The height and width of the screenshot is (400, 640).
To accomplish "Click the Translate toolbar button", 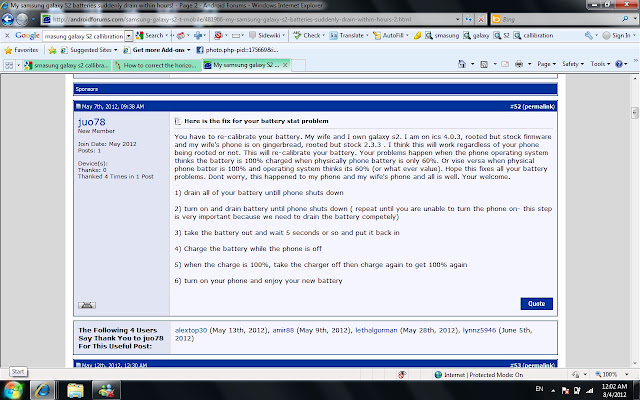I will click(347, 36).
